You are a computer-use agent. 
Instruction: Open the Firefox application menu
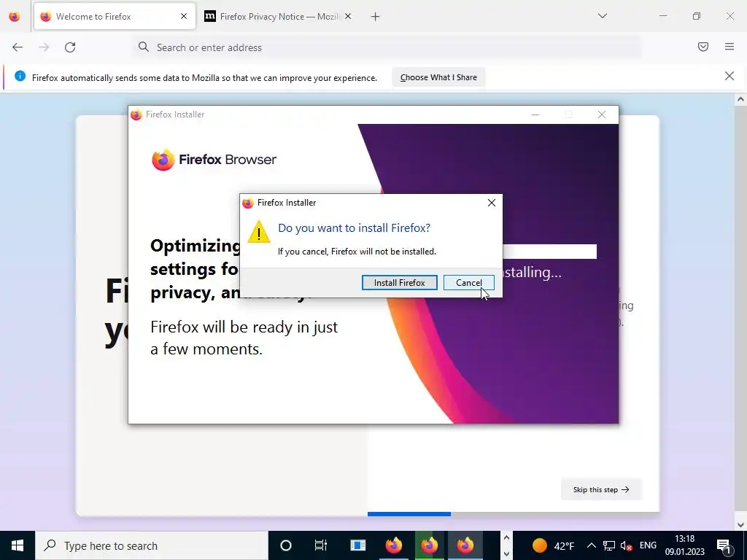pos(729,47)
